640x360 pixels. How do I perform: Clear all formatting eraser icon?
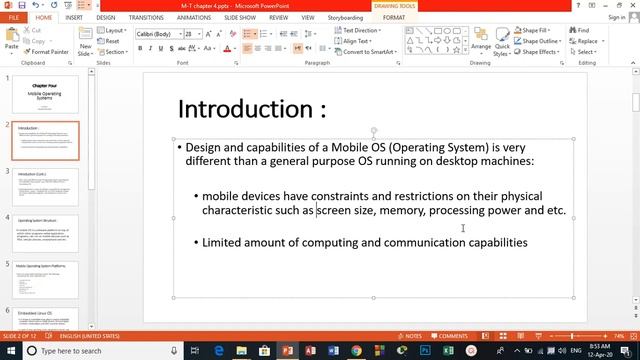(x=233, y=34)
